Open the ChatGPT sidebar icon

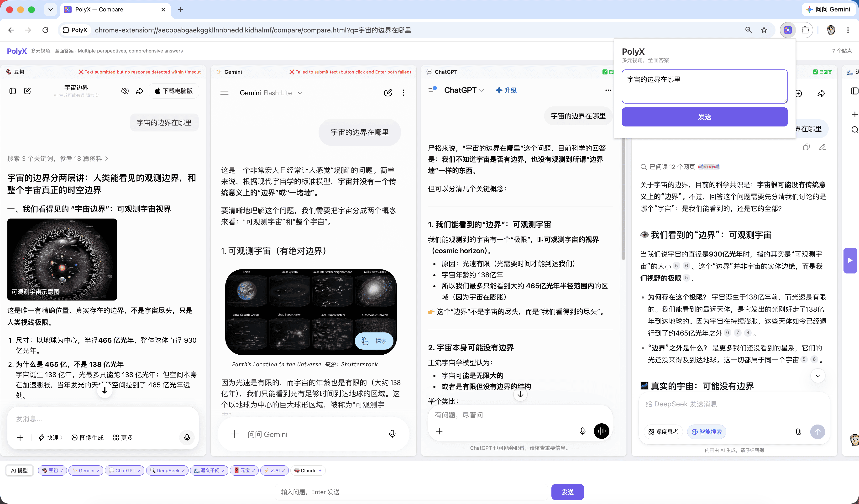[433, 90]
